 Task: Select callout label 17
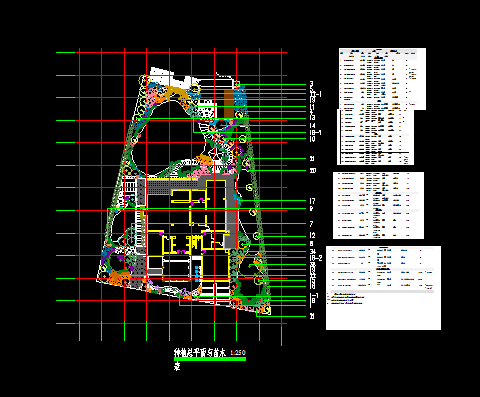312,201
